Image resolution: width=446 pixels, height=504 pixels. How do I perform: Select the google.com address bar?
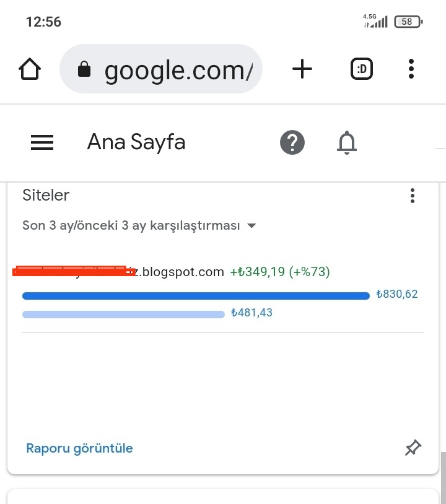[x=161, y=69]
